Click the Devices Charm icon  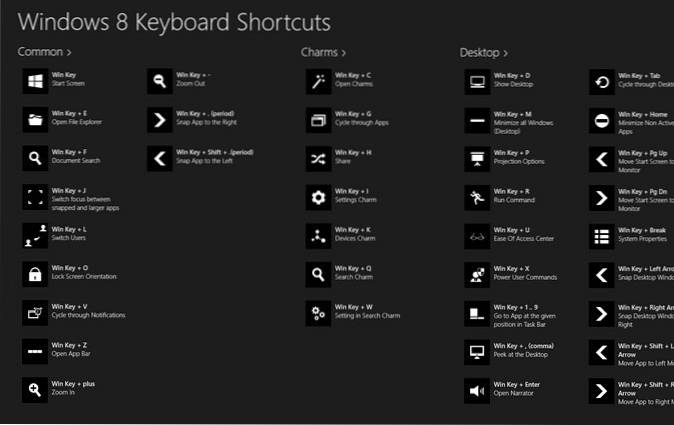(318, 236)
